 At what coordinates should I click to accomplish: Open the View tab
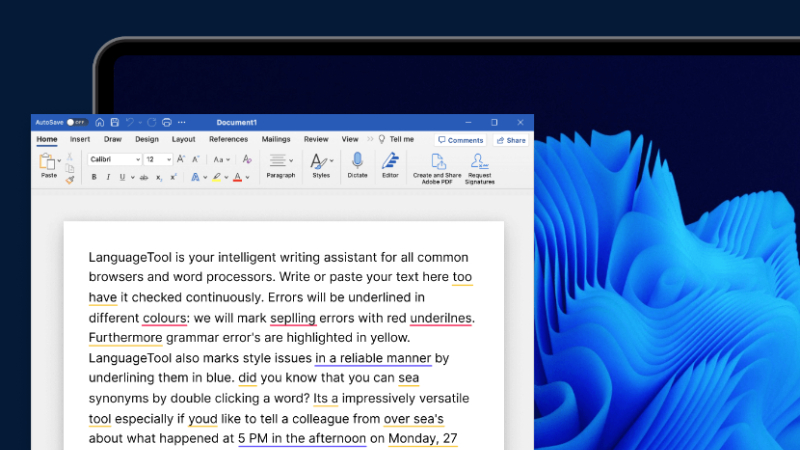[x=350, y=139]
